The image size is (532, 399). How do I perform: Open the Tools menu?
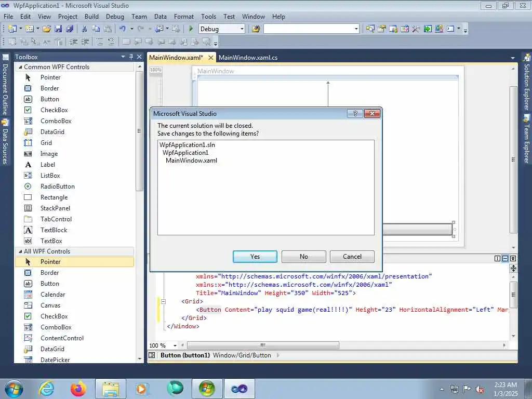coord(208,16)
